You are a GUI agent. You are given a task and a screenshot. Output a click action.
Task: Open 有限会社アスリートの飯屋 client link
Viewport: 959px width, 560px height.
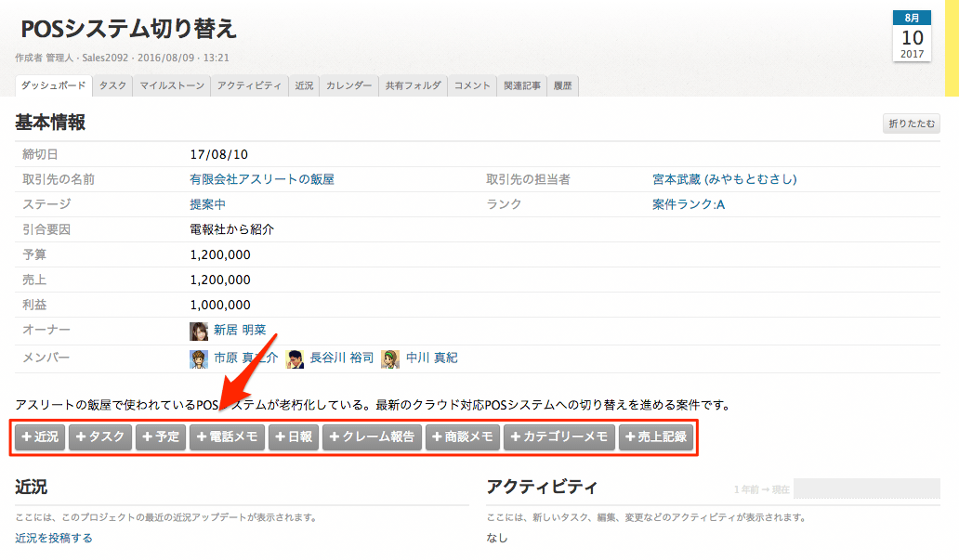pos(262,179)
